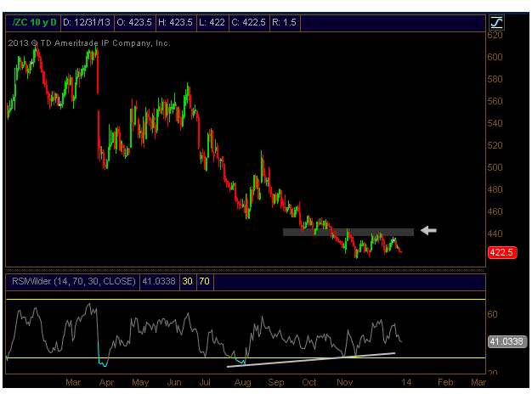This screenshot has width=532, height=405.
Task: Click the Jun time axis label
Action: click(174, 382)
